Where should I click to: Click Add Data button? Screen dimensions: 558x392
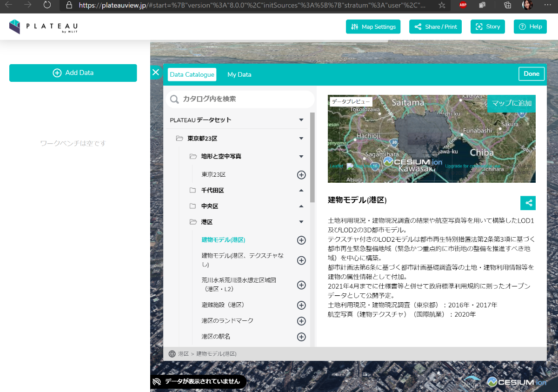point(73,73)
